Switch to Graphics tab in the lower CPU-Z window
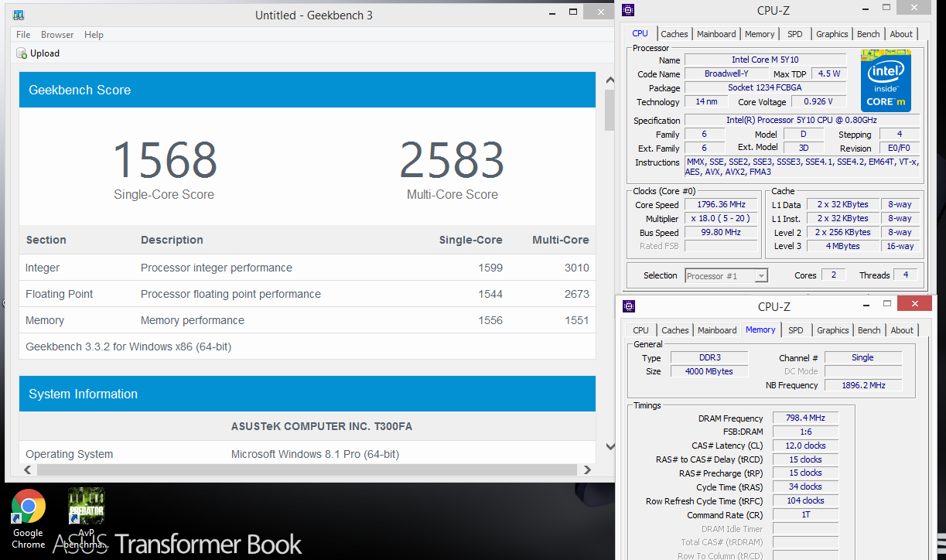This screenshot has width=946, height=560. coord(833,330)
